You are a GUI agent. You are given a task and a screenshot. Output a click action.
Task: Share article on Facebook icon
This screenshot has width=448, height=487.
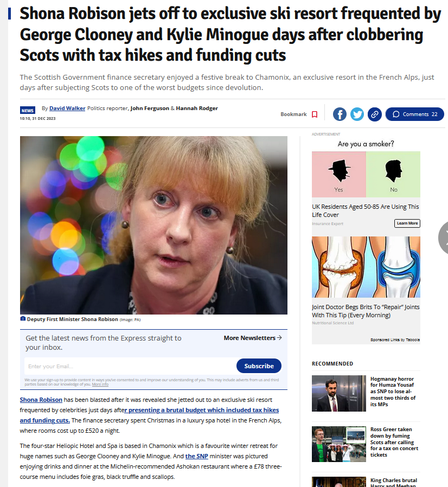coord(340,114)
